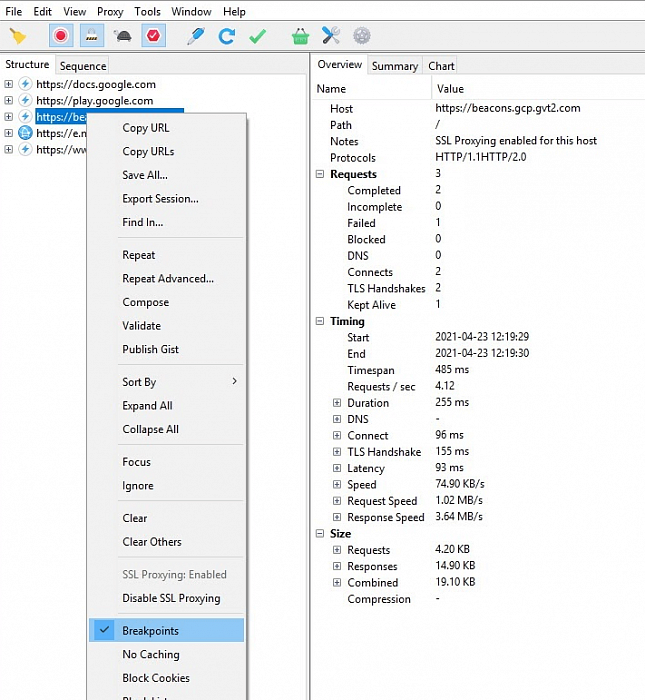The image size is (645, 700).
Task: Uncheck Breakpoints in context menu
Action: coord(166,630)
